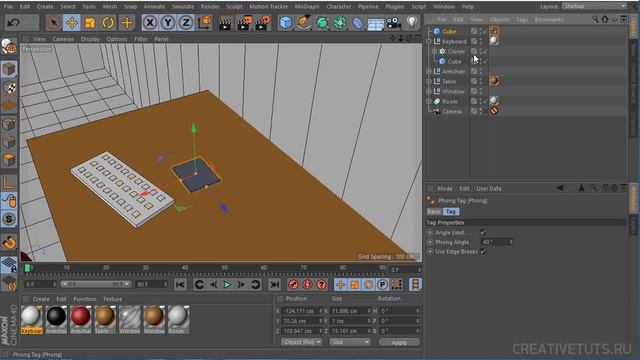Click the Autokeying red button
The height and width of the screenshot is (360, 640).
click(x=307, y=284)
